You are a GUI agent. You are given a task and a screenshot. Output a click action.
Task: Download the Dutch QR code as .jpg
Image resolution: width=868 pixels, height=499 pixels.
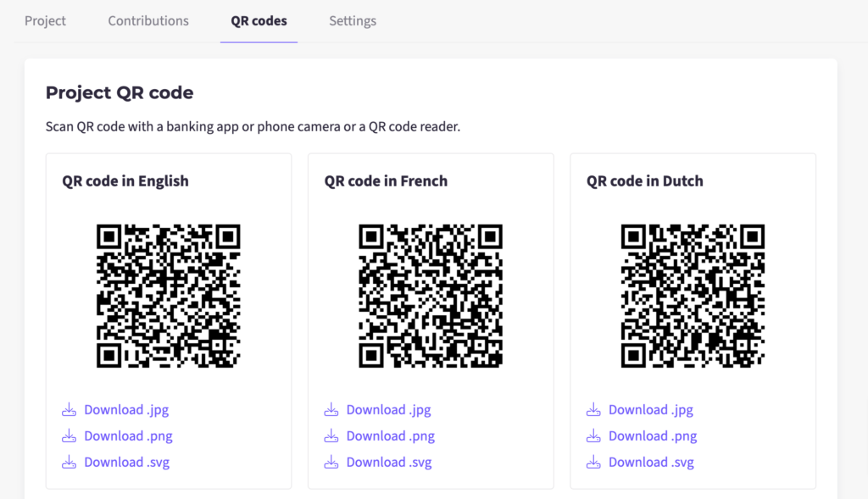tap(650, 410)
